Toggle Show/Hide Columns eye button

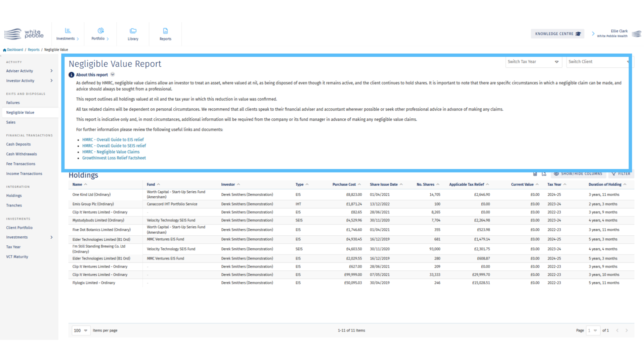(x=578, y=174)
